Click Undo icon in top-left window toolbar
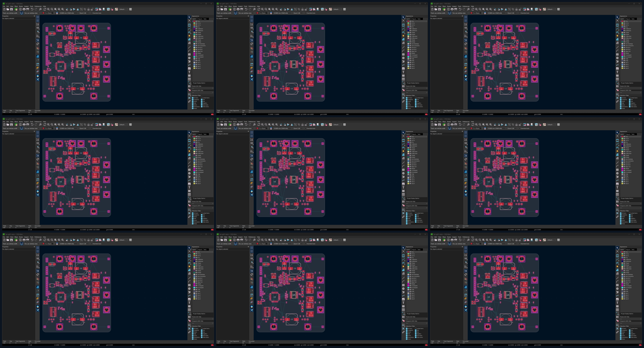 pyautogui.click(x=32, y=9)
